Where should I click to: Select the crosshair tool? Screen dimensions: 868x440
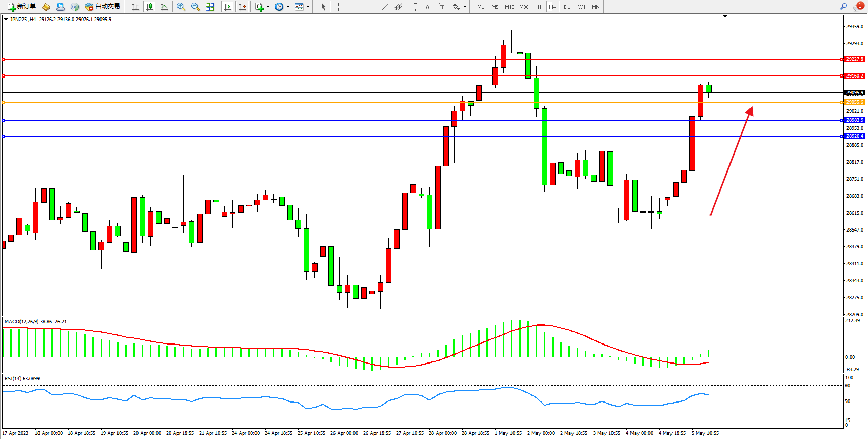(339, 7)
